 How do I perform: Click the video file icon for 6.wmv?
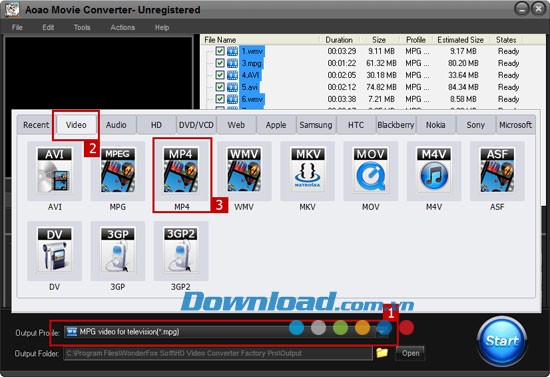pos(232,99)
